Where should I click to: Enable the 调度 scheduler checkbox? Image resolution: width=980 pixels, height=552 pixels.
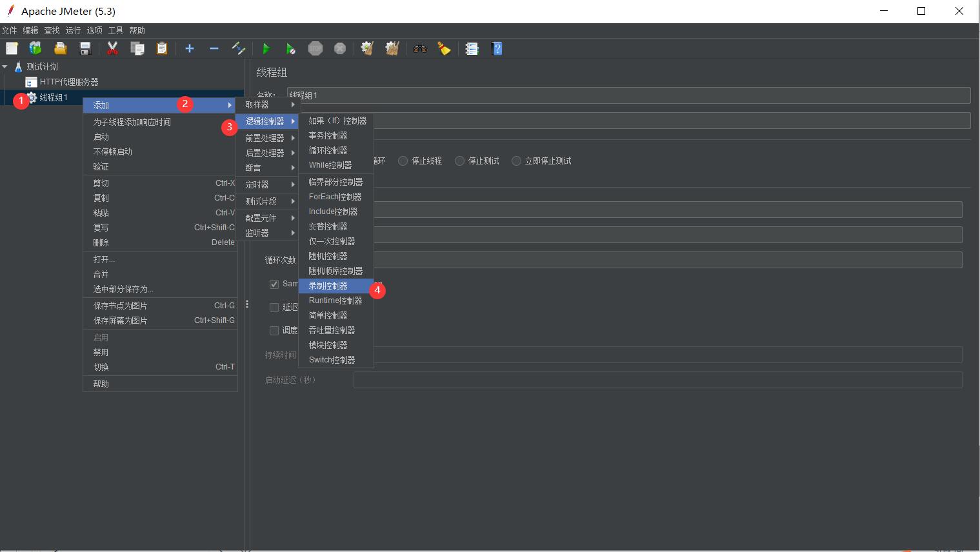point(274,331)
